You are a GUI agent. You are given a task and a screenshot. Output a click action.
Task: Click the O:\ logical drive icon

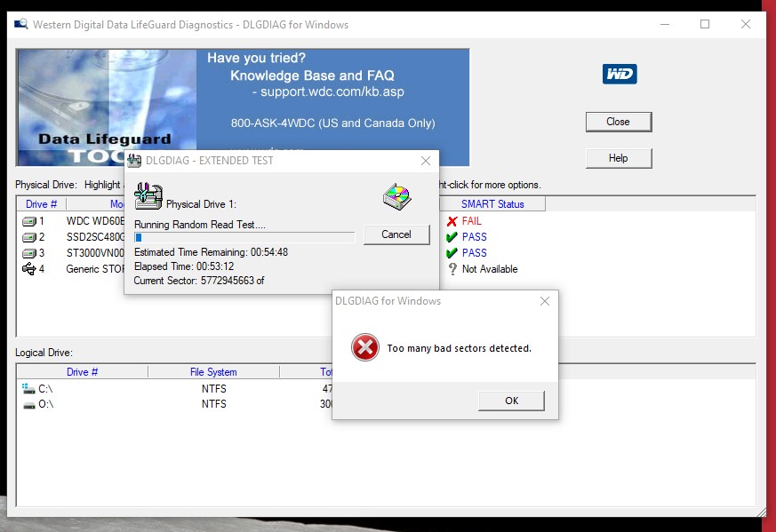[x=28, y=405]
